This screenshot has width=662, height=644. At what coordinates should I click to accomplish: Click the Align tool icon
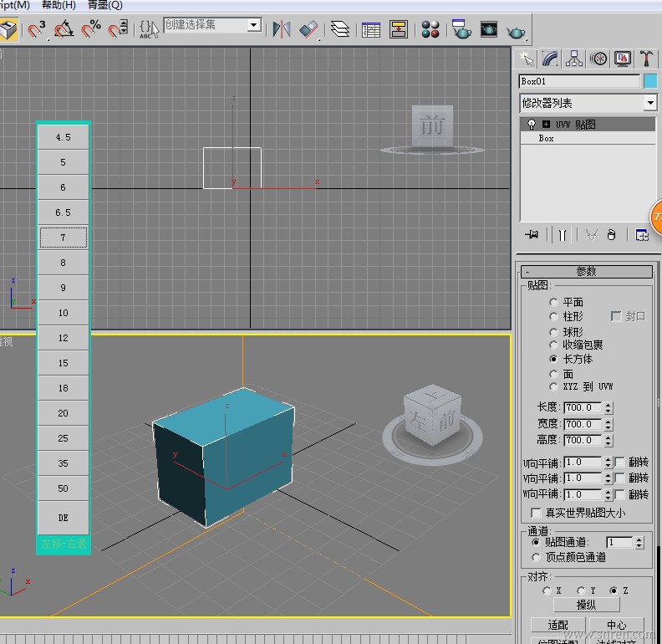pyautogui.click(x=308, y=29)
